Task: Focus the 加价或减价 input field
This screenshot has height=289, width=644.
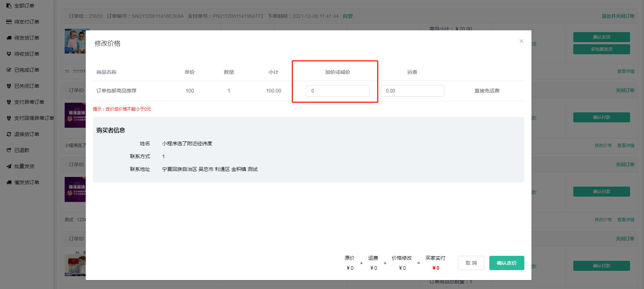Action: [x=337, y=91]
